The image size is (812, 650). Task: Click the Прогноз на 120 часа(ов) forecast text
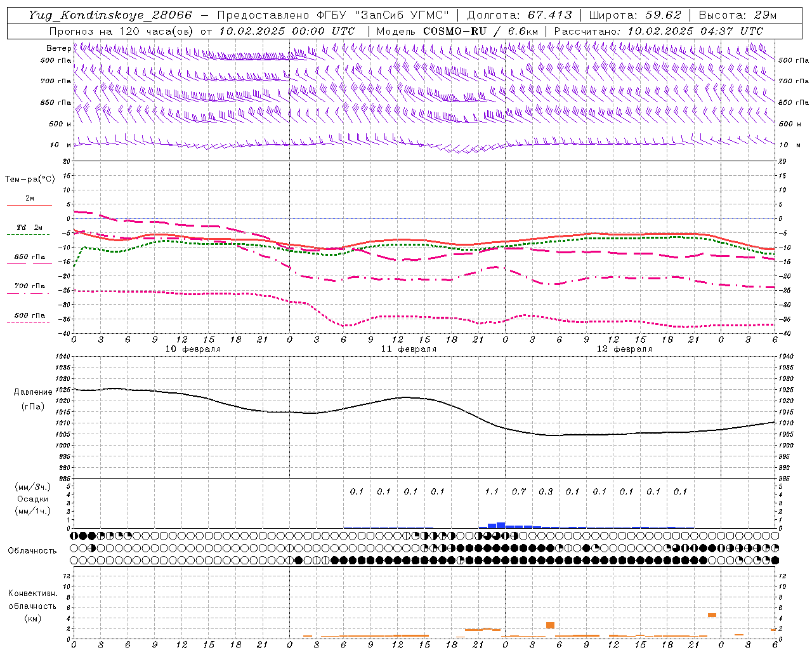click(122, 31)
